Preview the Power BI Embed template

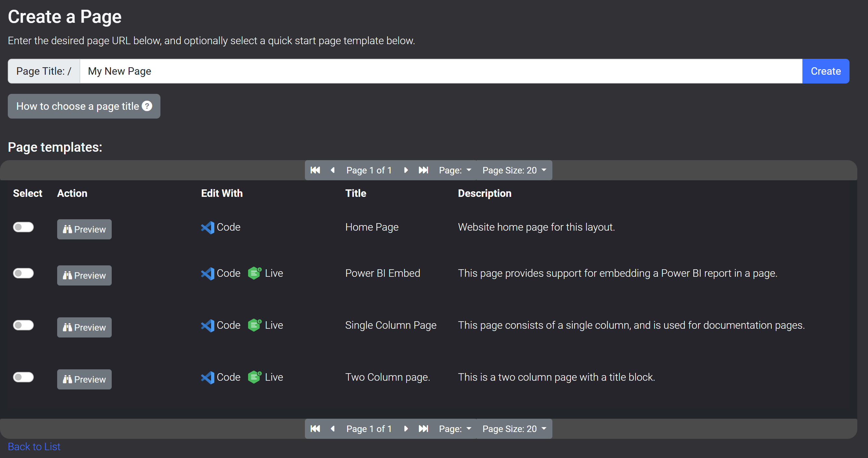click(84, 275)
